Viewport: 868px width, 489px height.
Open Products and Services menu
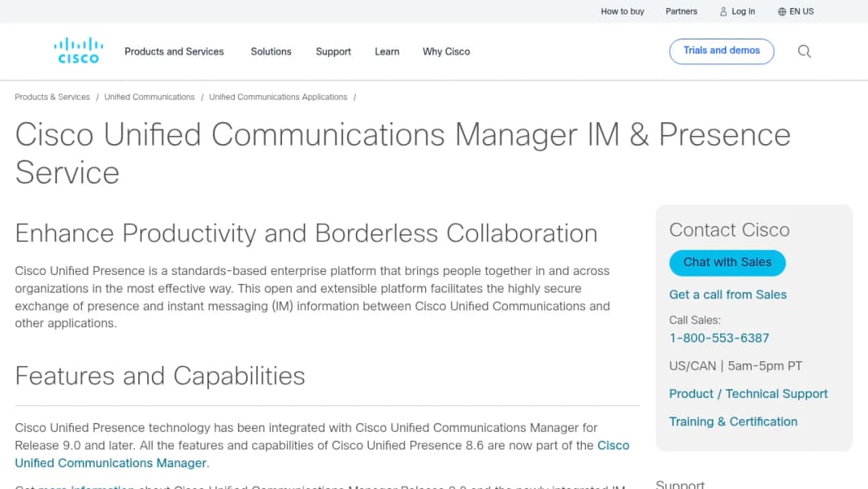pos(174,51)
